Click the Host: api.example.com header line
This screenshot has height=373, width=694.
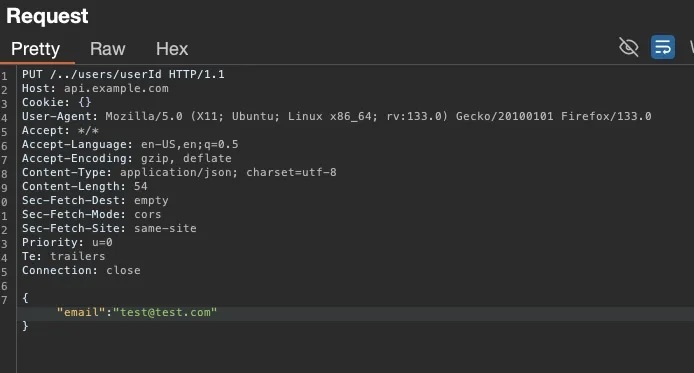click(95, 88)
